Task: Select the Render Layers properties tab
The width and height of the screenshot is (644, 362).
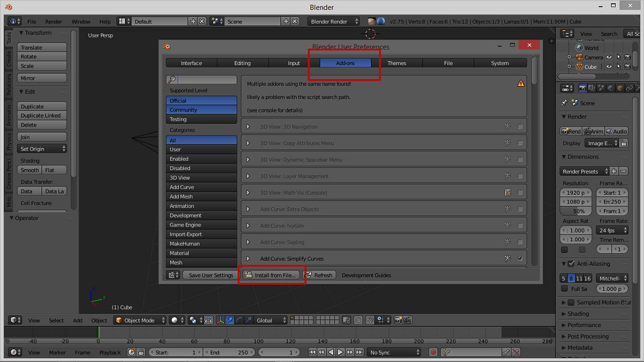Action: tap(592, 88)
